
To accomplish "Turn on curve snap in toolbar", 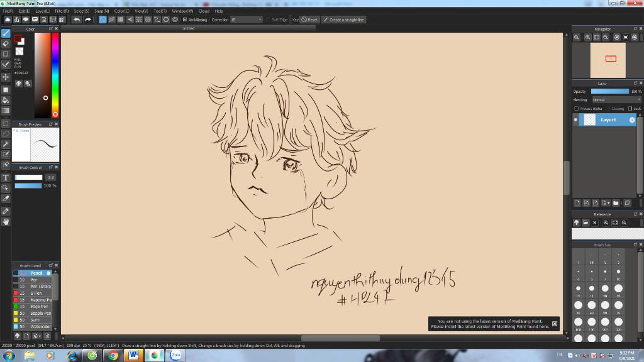I will 157,19.
